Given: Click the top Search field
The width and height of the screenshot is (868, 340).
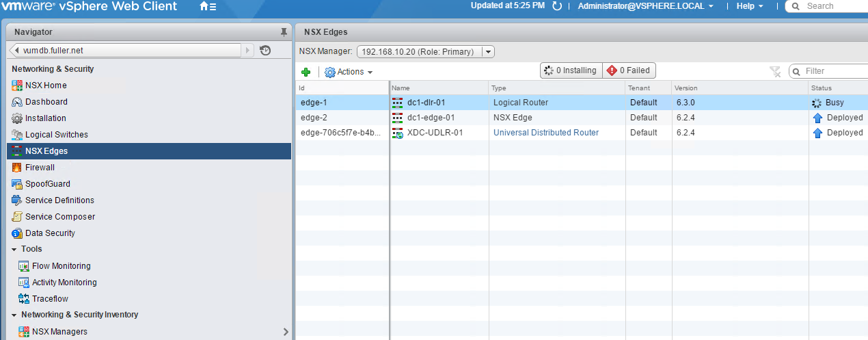Looking at the screenshot, I should point(827,6).
